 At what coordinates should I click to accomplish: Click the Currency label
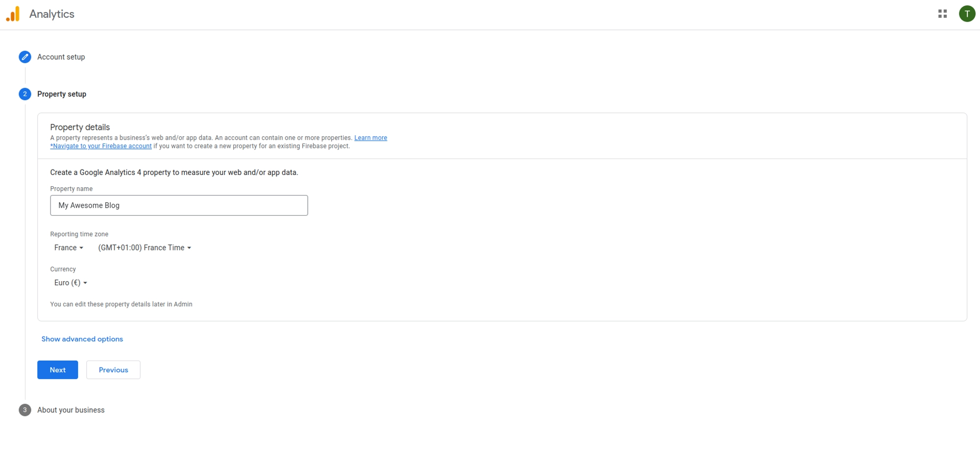tap(63, 269)
